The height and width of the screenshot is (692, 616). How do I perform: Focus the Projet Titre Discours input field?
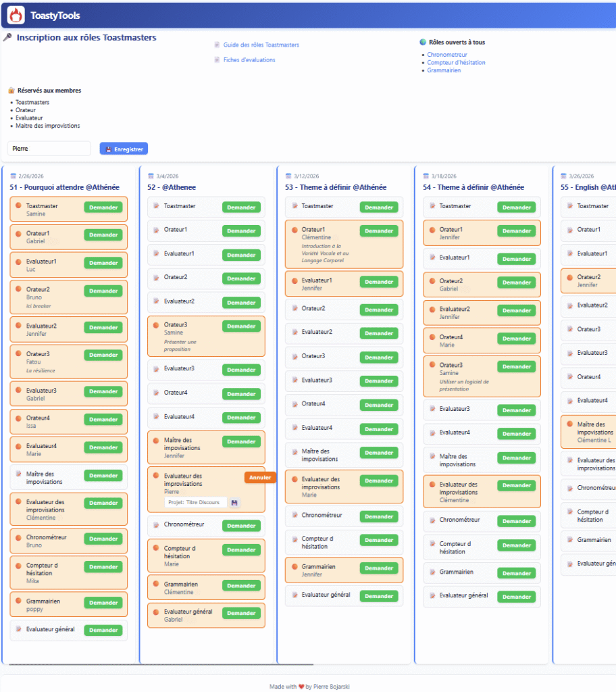point(196,503)
